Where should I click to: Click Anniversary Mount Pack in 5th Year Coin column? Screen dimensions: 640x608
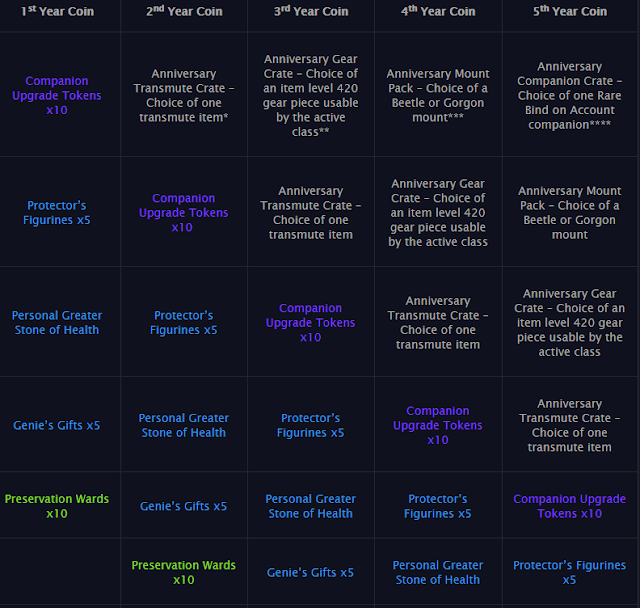(570, 213)
